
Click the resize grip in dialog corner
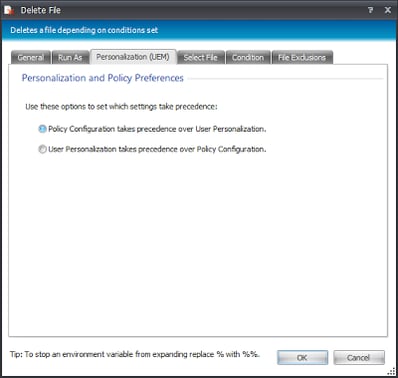click(x=391, y=372)
